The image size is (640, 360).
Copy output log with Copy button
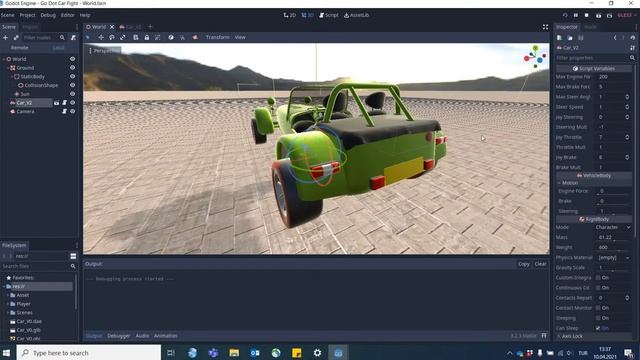(524, 264)
